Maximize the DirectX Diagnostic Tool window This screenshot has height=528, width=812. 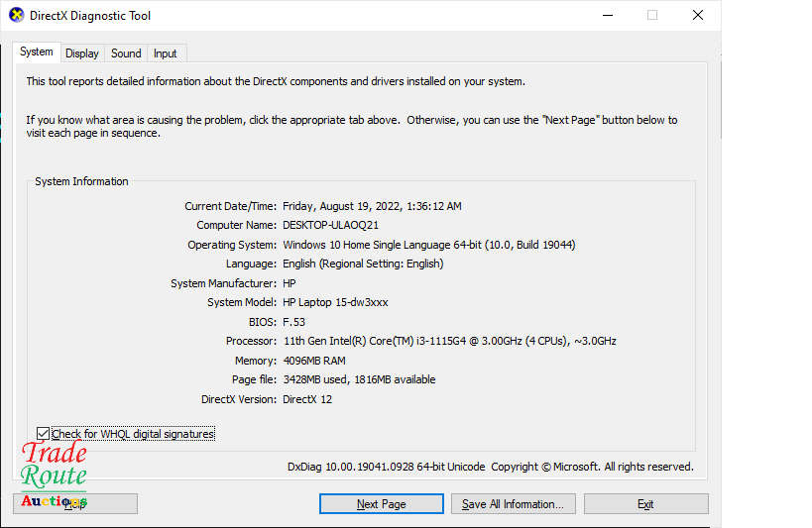tap(652, 16)
